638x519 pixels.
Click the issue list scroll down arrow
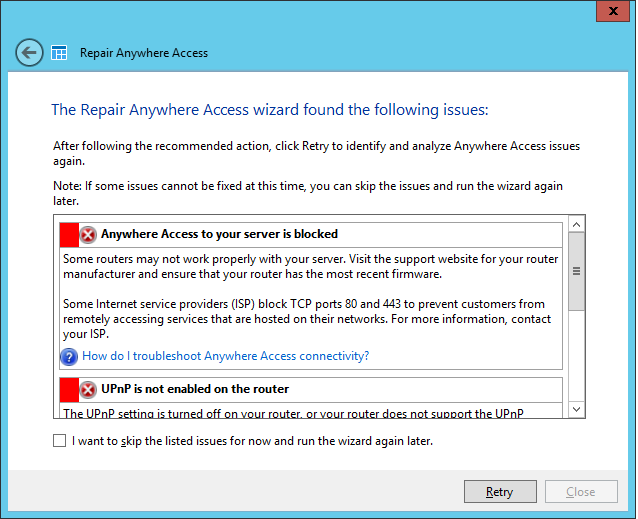tap(576, 409)
